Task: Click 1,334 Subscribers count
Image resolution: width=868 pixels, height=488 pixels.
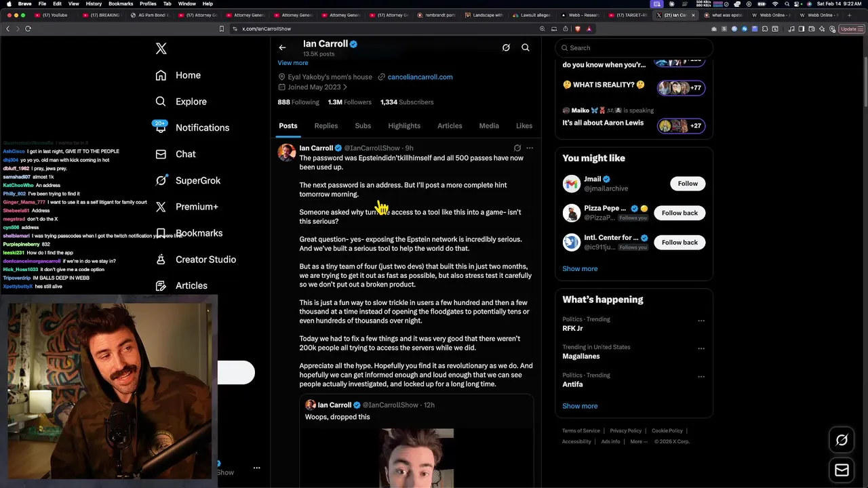Action: coord(407,102)
